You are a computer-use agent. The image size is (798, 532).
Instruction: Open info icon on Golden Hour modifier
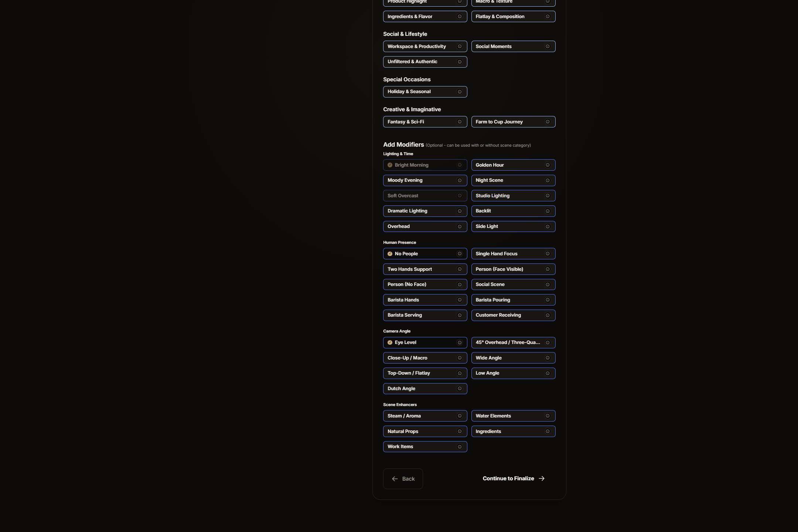click(x=548, y=165)
